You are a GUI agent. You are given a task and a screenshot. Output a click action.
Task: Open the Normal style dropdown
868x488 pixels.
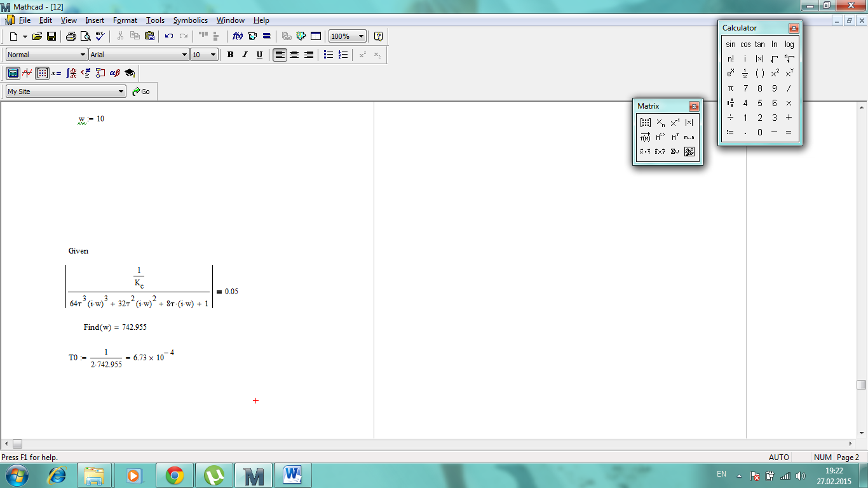(83, 55)
